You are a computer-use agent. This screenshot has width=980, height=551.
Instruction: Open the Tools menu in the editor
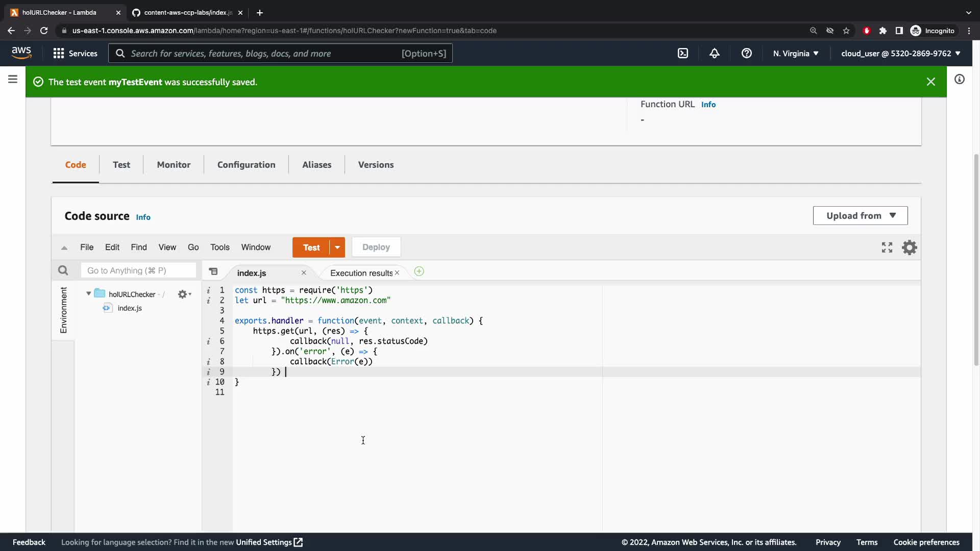coord(219,247)
